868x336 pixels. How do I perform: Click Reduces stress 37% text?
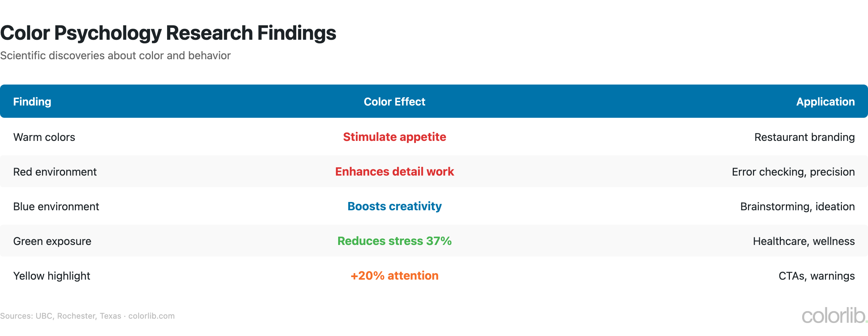[394, 241]
